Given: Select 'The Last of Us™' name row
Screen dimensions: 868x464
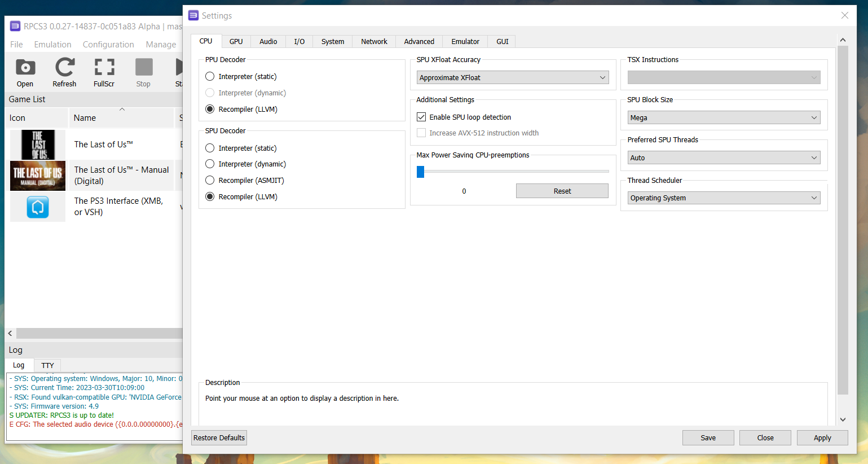Looking at the screenshot, I should point(103,145).
